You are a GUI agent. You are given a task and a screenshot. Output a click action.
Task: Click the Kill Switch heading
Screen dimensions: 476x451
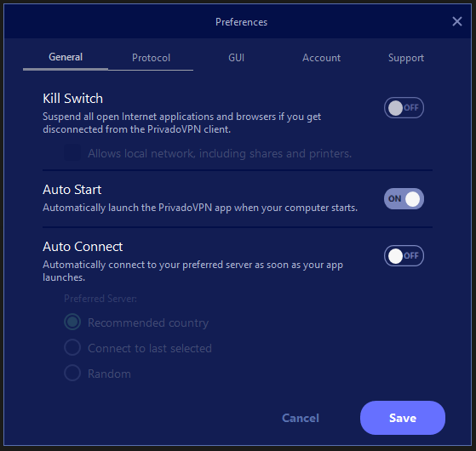point(73,99)
